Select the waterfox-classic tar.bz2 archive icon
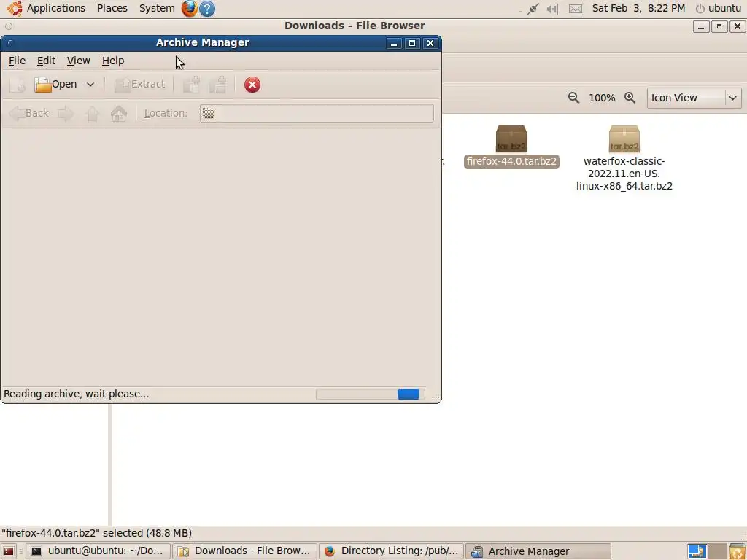 click(624, 139)
